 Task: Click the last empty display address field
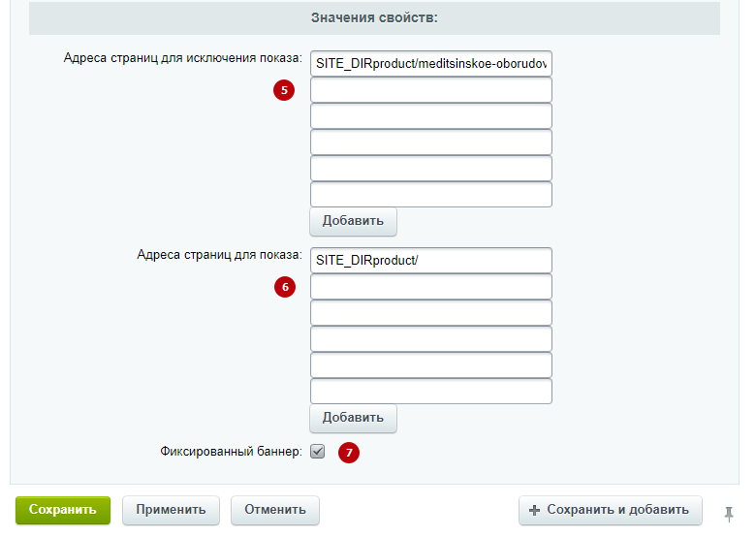pos(431,391)
